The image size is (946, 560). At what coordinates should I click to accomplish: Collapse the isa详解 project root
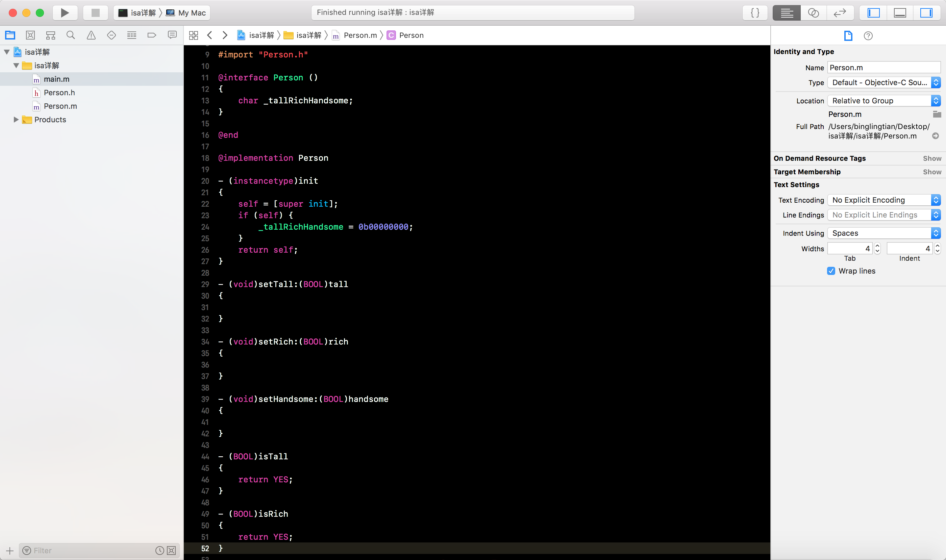(x=7, y=52)
